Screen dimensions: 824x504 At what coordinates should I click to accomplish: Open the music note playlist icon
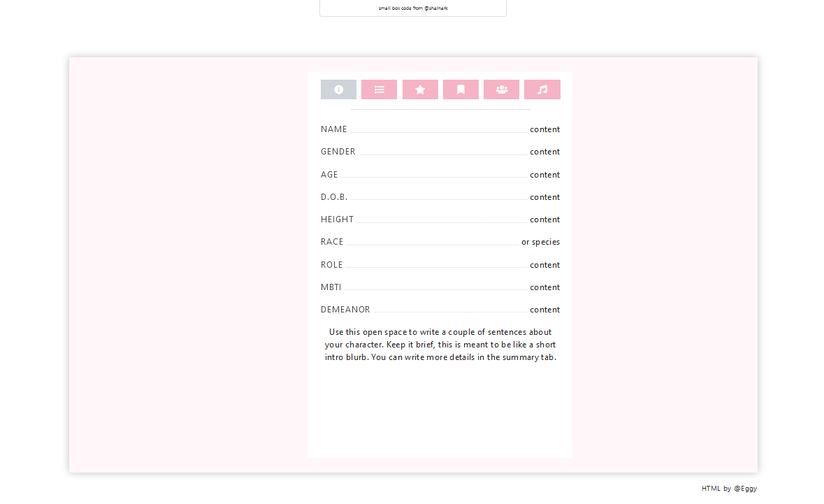542,89
